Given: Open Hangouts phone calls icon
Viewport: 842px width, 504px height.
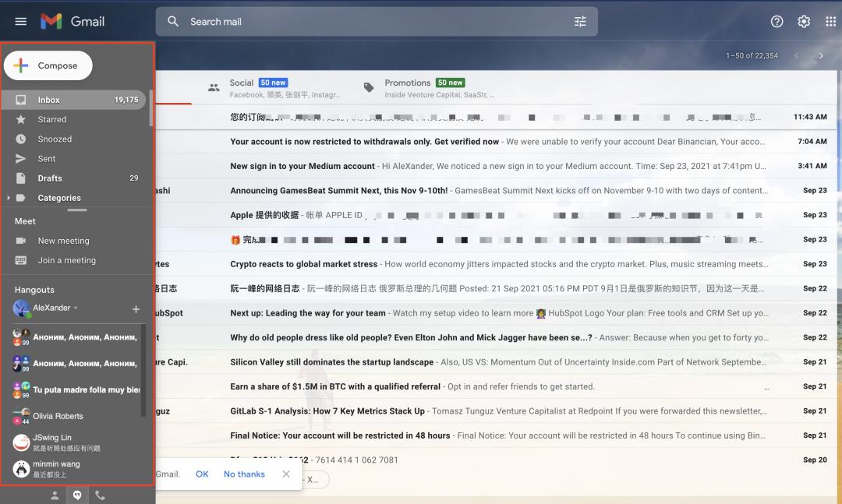Looking at the screenshot, I should click(x=100, y=495).
